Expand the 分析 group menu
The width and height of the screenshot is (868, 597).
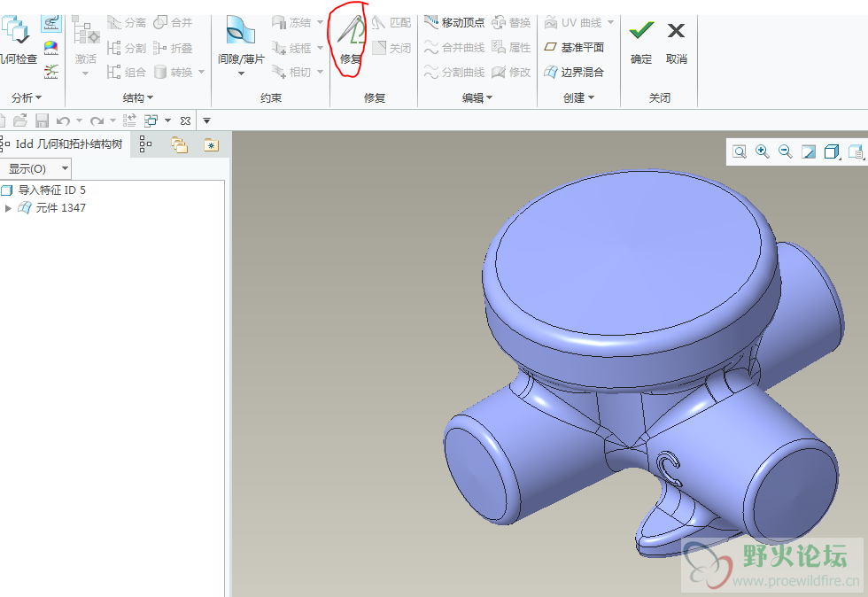pos(27,98)
